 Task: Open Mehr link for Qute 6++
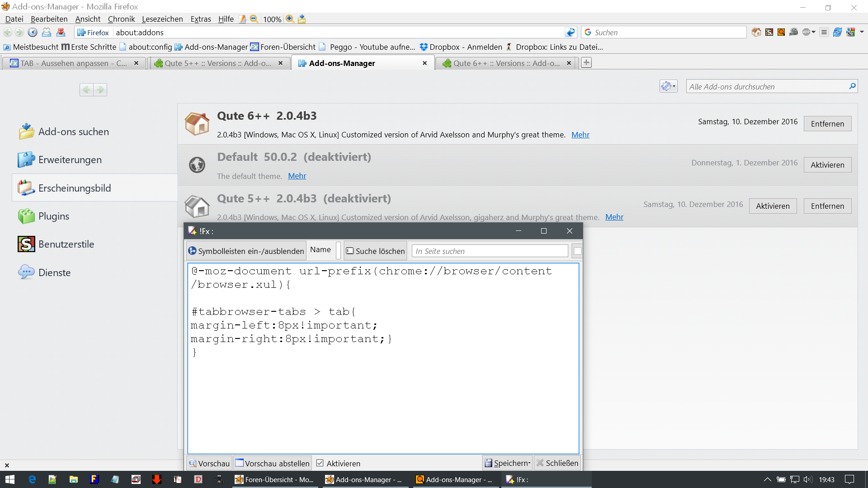pos(580,135)
